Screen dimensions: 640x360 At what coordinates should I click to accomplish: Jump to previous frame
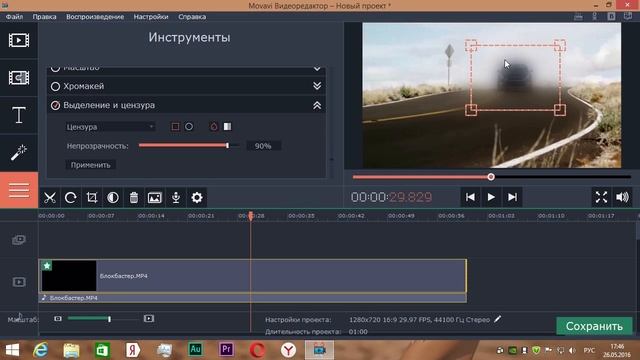tap(470, 198)
